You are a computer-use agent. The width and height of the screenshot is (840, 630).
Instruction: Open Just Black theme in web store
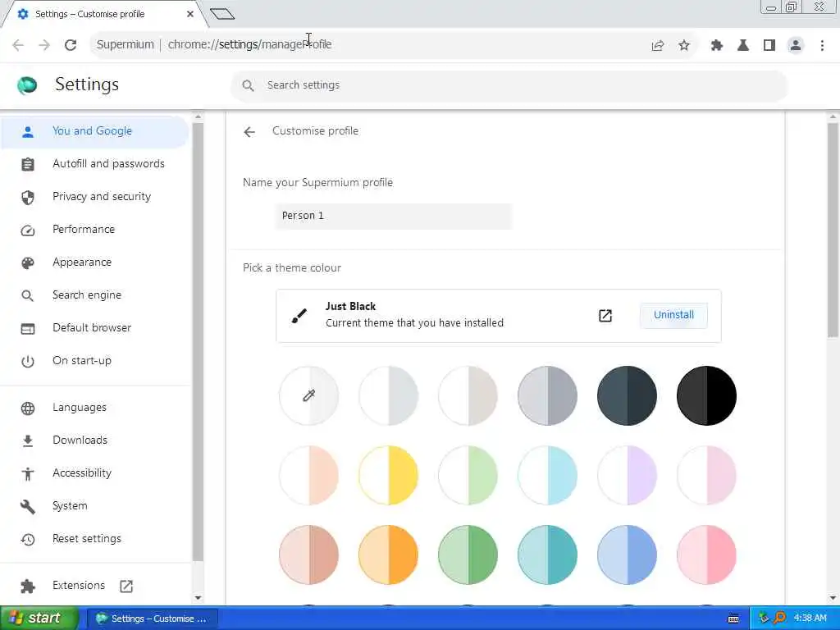click(x=605, y=316)
